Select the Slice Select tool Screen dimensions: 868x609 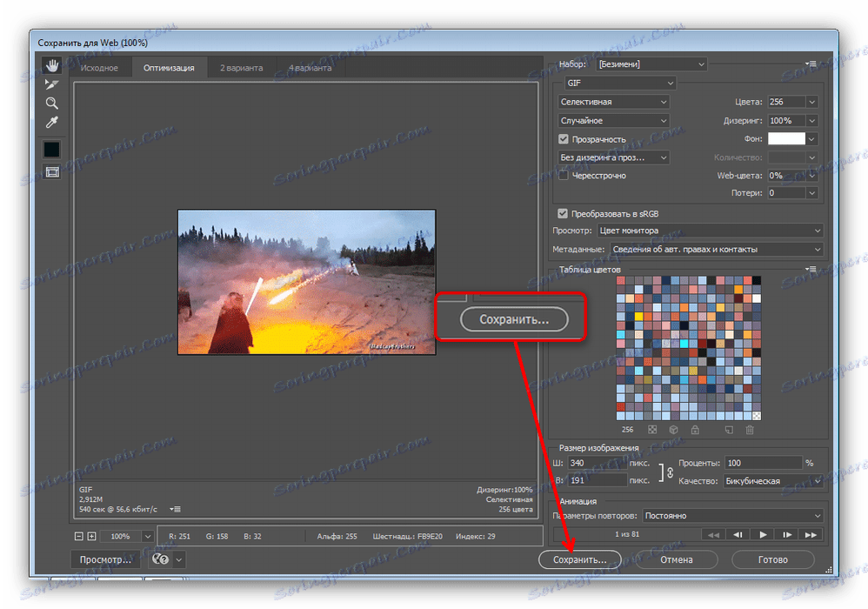(x=51, y=84)
